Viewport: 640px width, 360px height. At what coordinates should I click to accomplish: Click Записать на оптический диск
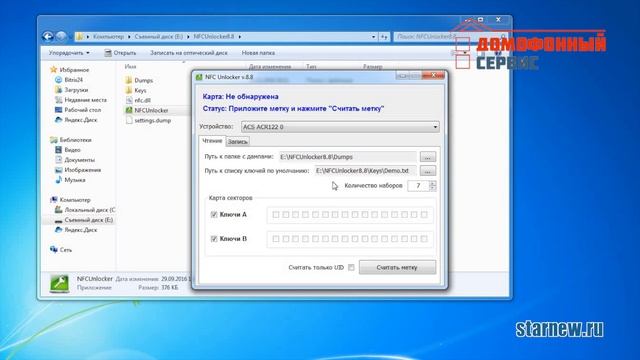189,53
